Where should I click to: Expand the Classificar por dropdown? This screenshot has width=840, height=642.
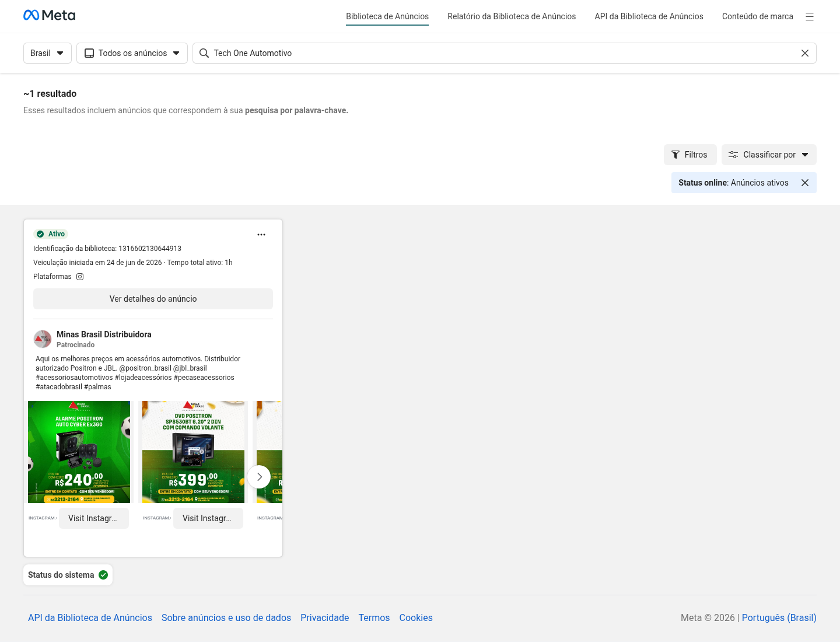769,155
